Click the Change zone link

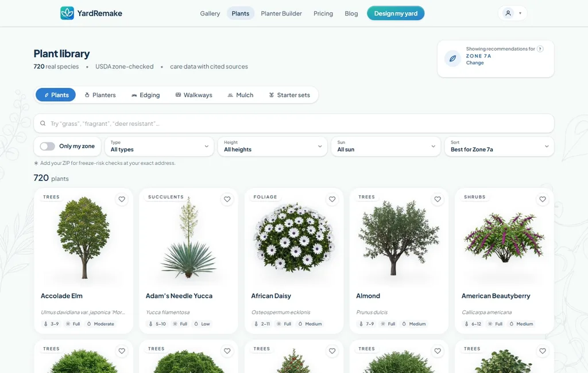point(475,63)
